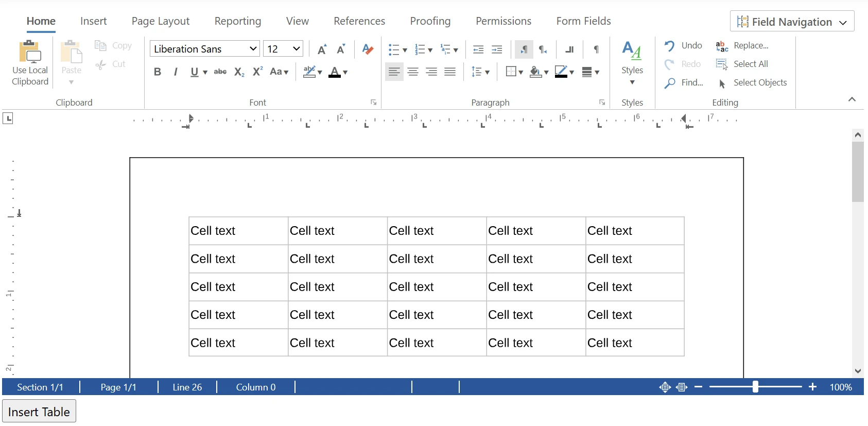Viewport: 868px width, 426px height.
Task: Toggle right-to-left text direction
Action: tap(543, 49)
